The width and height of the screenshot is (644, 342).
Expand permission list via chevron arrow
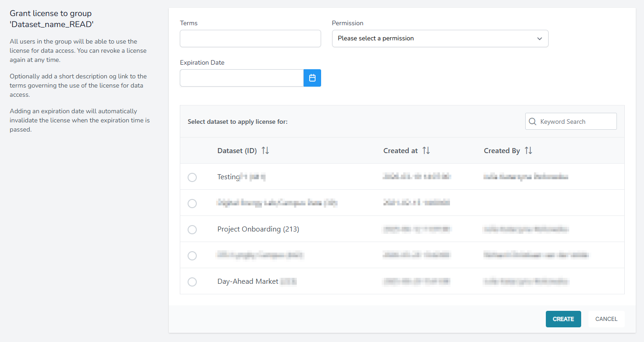tap(539, 39)
